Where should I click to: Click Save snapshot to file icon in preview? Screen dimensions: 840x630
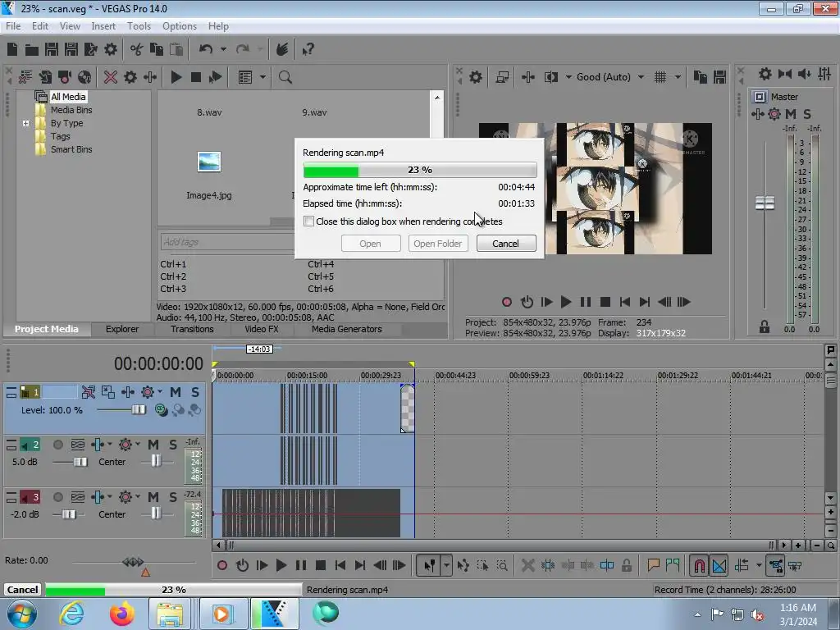point(719,77)
